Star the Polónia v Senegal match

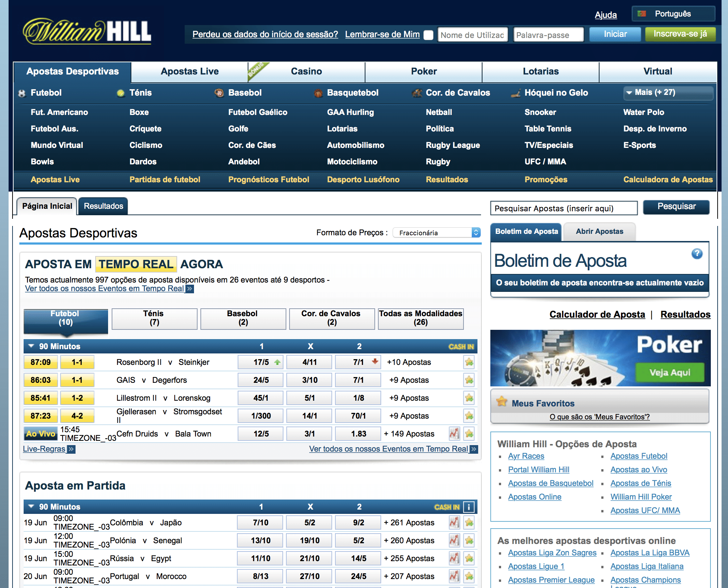pyautogui.click(x=469, y=540)
